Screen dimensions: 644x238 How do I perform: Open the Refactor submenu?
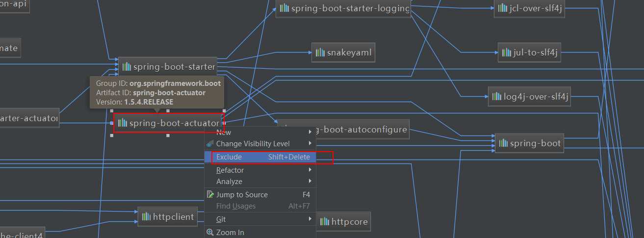[x=260, y=170]
